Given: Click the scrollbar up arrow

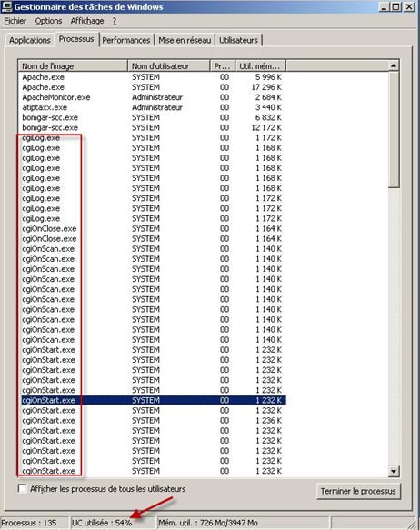Looking at the screenshot, I should pos(394,65).
